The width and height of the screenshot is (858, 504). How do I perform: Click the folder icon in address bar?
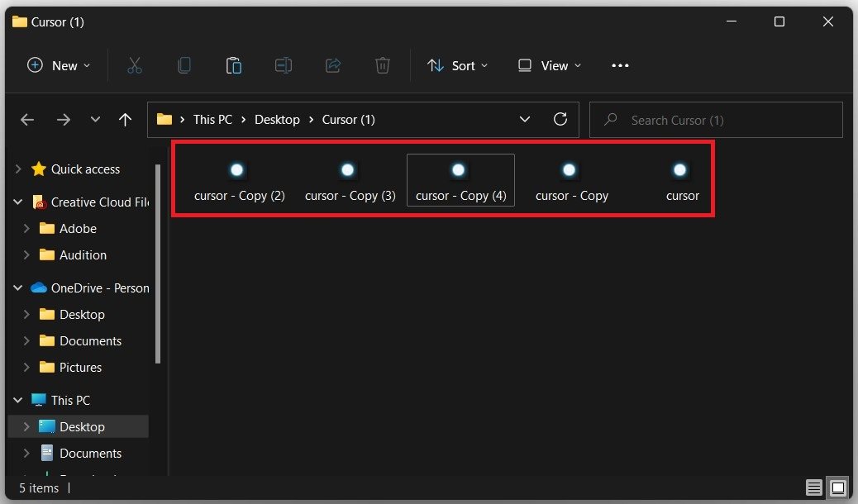164,119
